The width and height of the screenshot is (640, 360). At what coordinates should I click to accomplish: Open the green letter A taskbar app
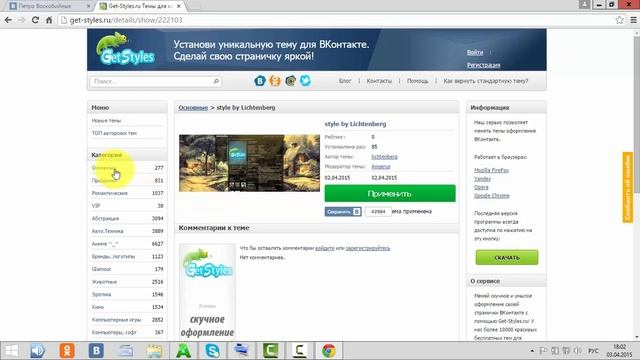click(x=183, y=351)
